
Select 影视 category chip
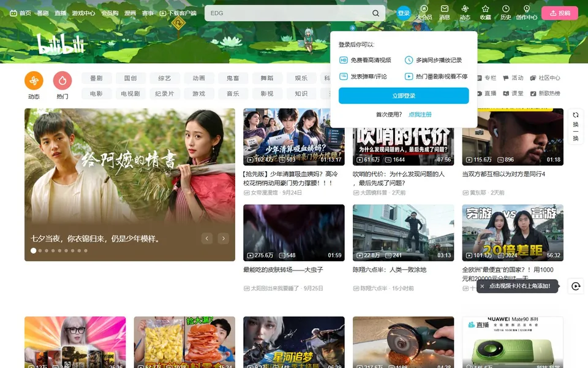[x=267, y=93]
